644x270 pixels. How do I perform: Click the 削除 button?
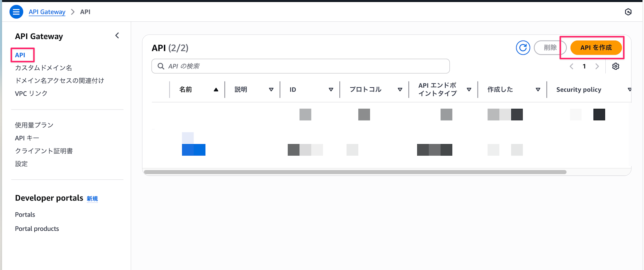tap(550, 48)
